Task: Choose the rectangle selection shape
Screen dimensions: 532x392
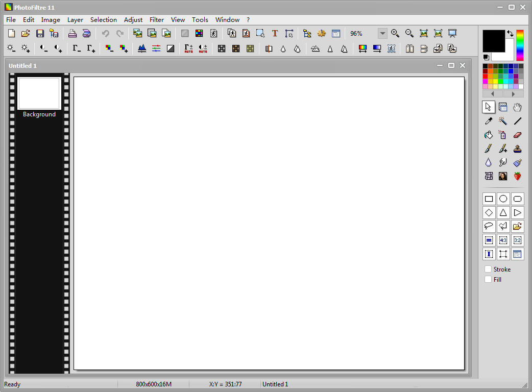Action: (x=489, y=199)
